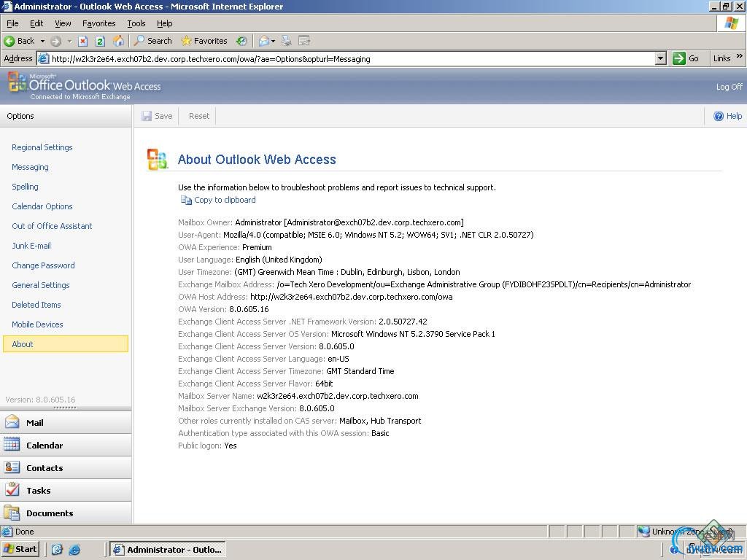Click the navigation pane splitter handle dots

65,408
